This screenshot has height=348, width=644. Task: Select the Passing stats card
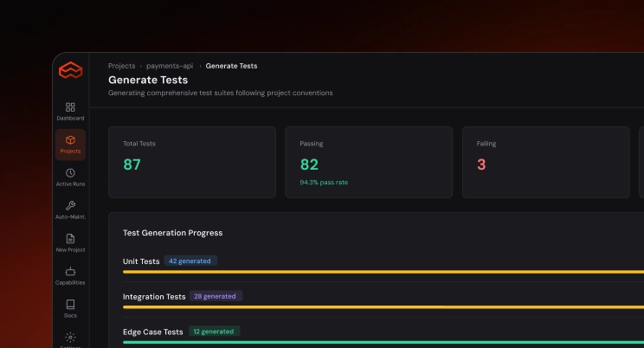click(369, 162)
